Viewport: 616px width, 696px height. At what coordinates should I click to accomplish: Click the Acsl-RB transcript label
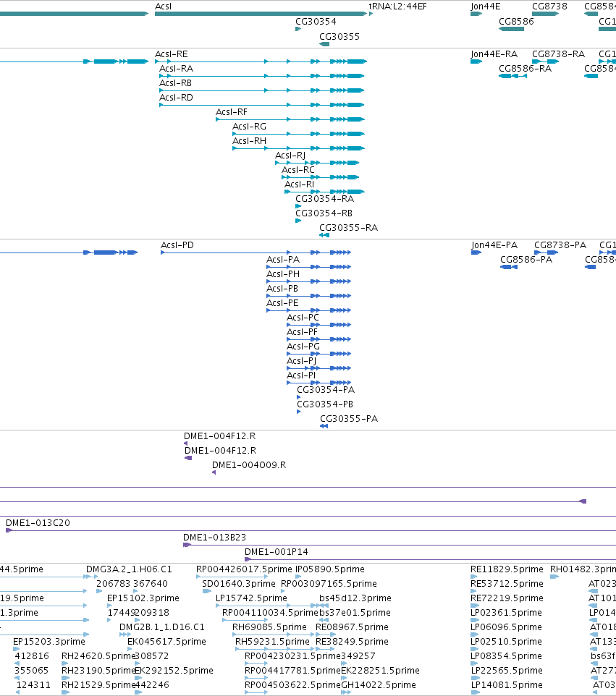tap(175, 83)
